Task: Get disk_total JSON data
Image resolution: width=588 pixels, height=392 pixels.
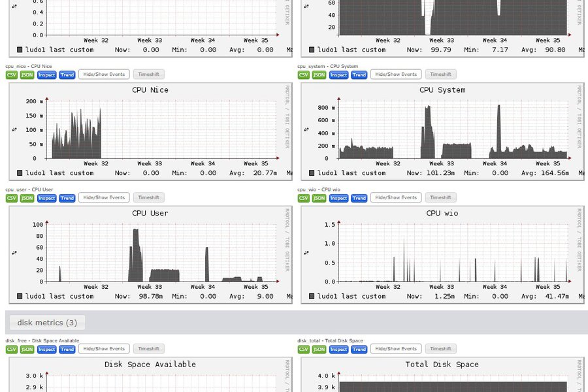Action: point(319,350)
